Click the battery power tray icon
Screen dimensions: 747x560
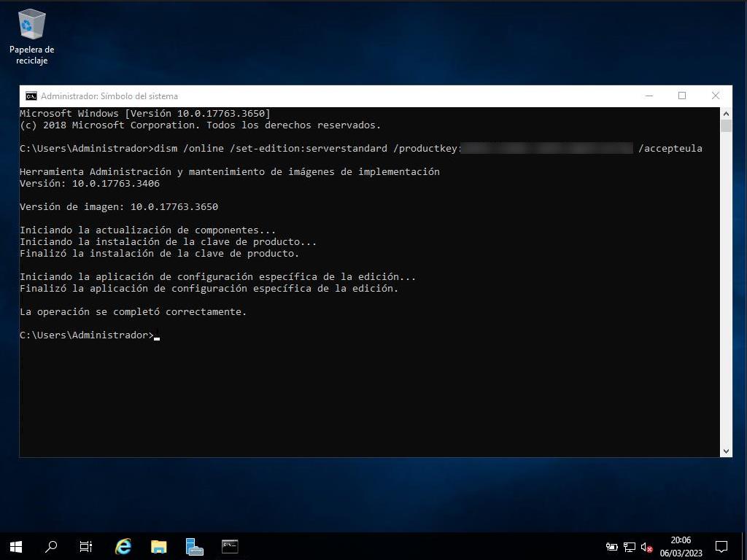tap(612, 547)
